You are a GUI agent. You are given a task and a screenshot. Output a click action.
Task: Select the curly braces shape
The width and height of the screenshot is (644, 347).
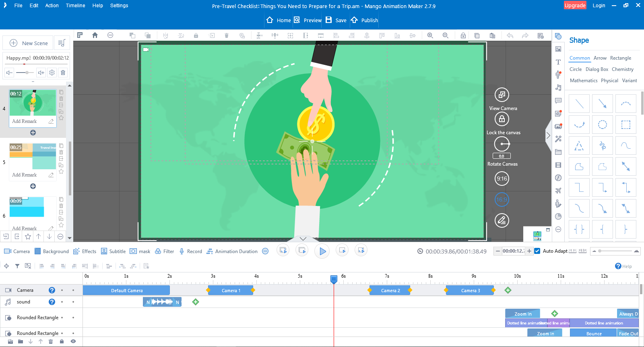pyautogui.click(x=579, y=229)
